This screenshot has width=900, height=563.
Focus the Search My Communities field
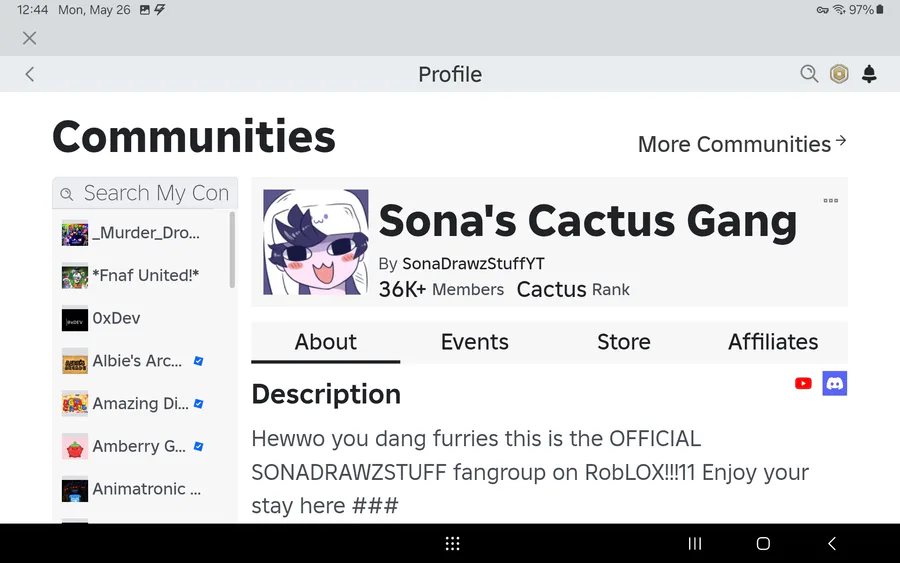(145, 193)
